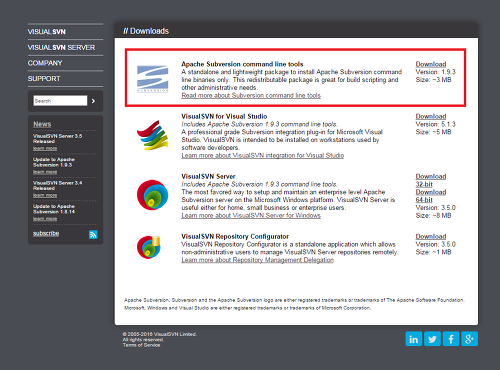500x370 pixels.
Task: Open the COMPANY menu item
Action: tap(45, 63)
